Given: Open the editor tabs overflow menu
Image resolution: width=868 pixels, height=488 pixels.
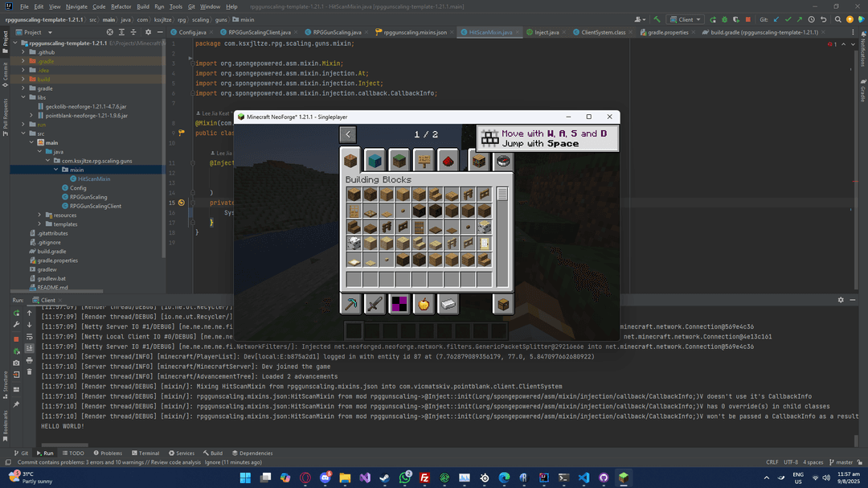Looking at the screenshot, I should (x=853, y=32).
